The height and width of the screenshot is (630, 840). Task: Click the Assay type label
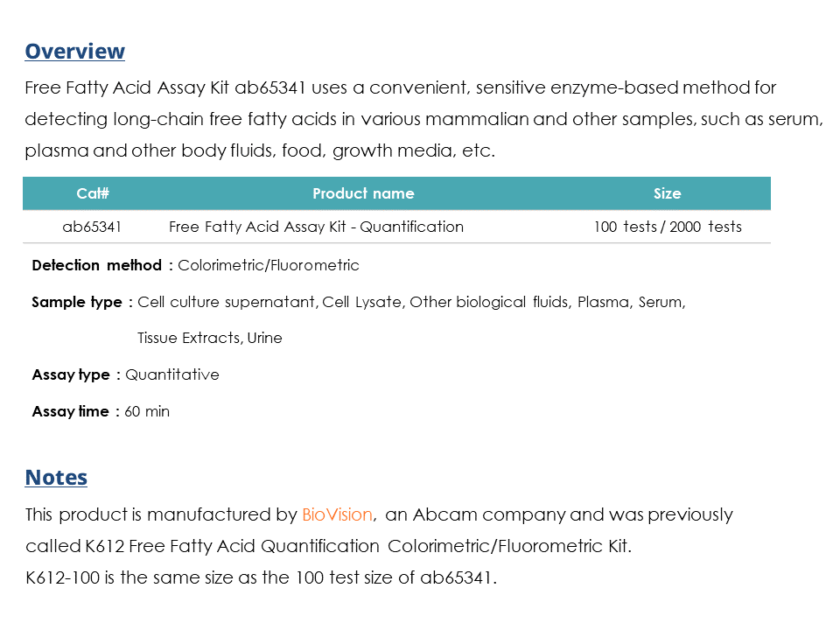[71, 374]
